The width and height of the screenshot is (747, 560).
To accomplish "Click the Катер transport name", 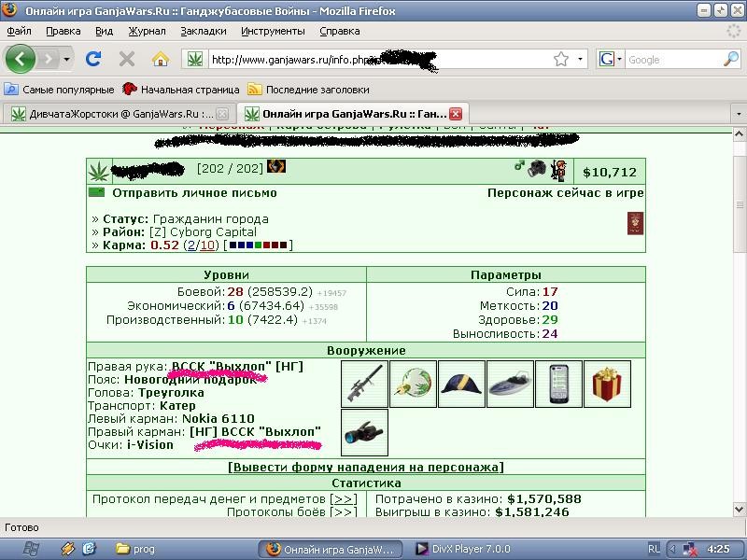I will coord(177,406).
